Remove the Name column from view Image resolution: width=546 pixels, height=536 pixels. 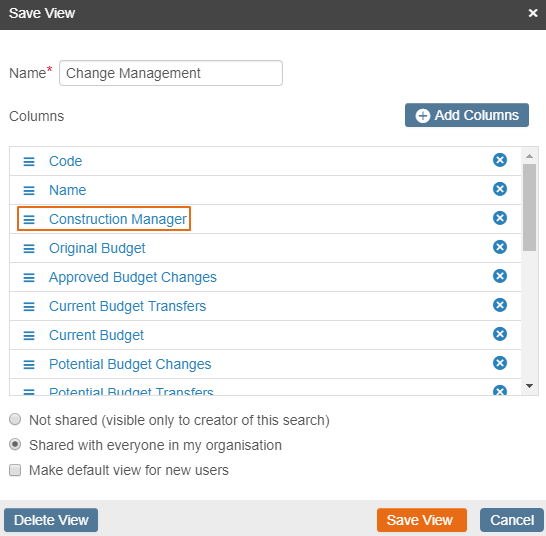(500, 189)
